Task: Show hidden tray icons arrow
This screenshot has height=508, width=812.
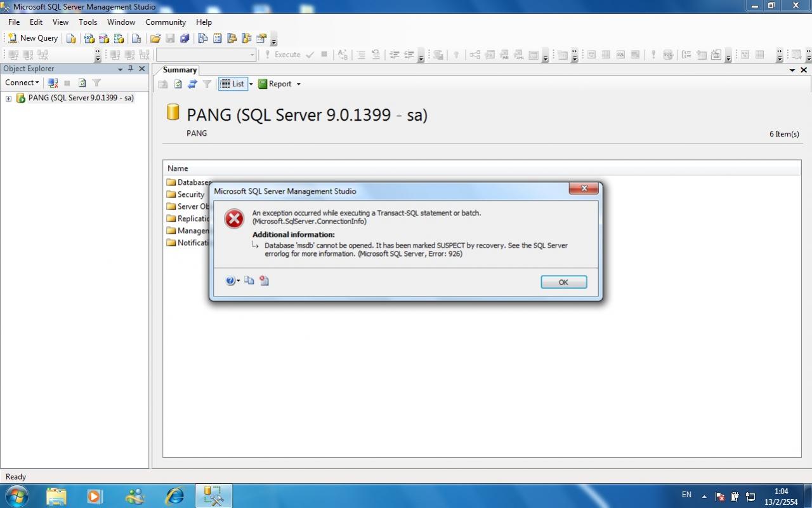Action: pos(704,496)
